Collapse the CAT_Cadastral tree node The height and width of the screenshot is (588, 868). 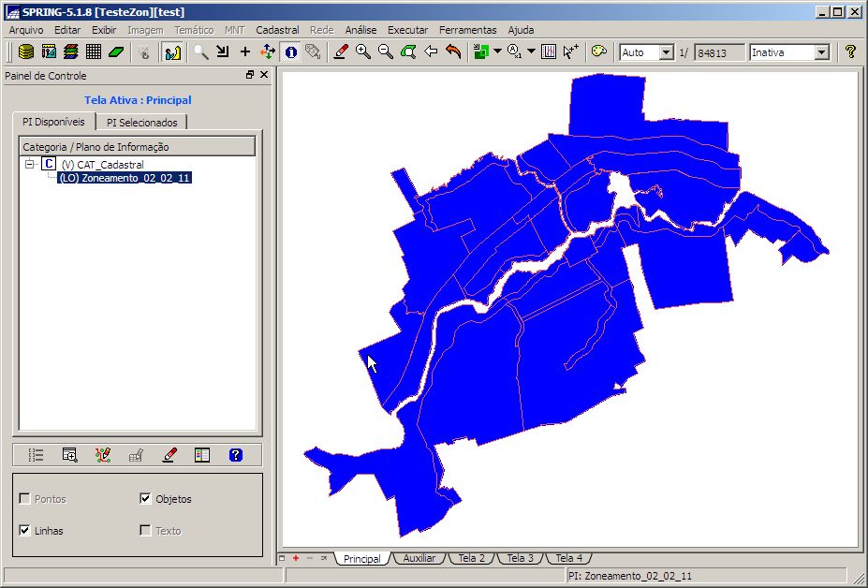click(29, 165)
